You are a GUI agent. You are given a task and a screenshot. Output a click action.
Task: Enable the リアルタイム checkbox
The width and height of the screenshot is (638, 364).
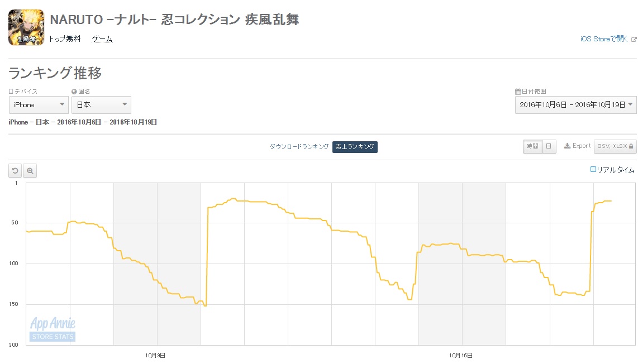pos(593,169)
